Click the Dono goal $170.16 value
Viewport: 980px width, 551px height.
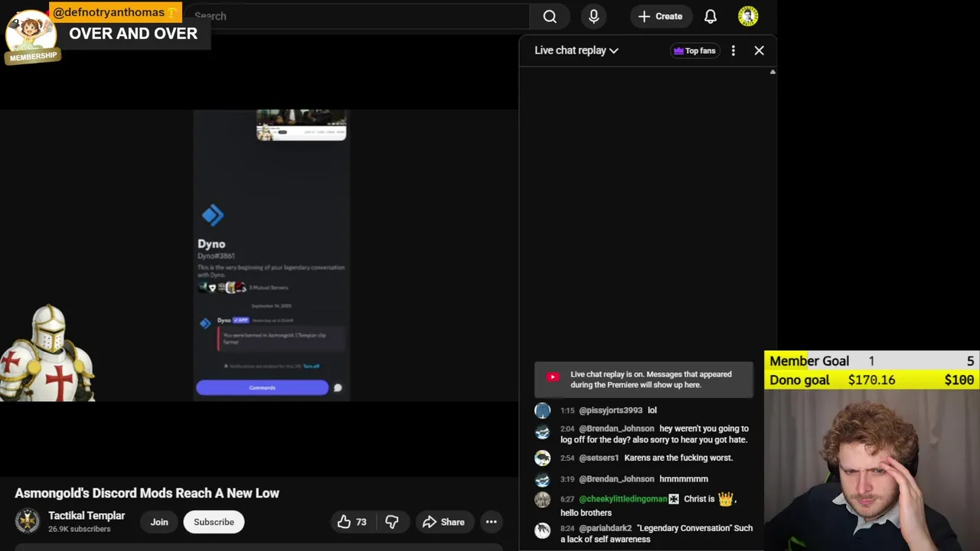coord(871,380)
